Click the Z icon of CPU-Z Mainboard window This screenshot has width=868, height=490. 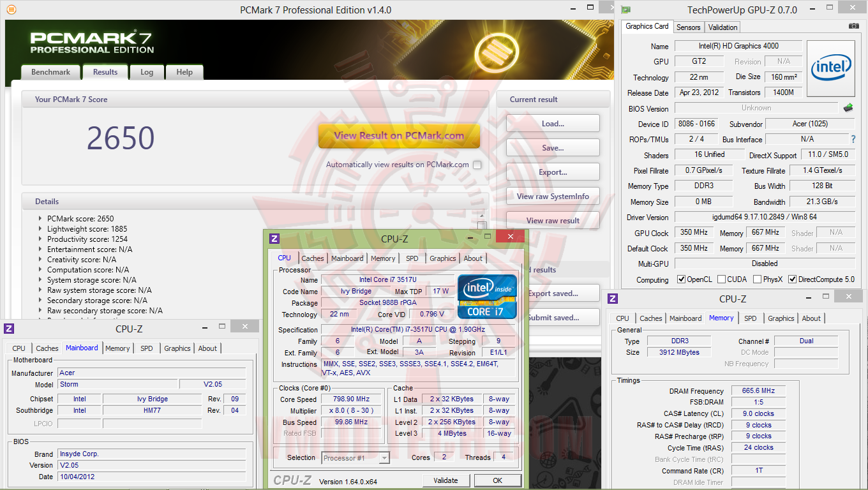pos(9,329)
